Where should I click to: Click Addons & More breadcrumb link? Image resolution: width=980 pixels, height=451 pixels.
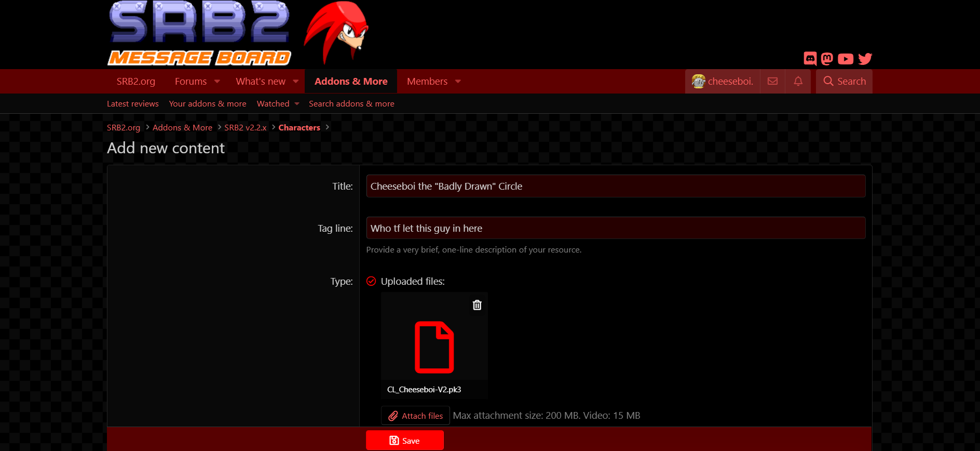182,128
